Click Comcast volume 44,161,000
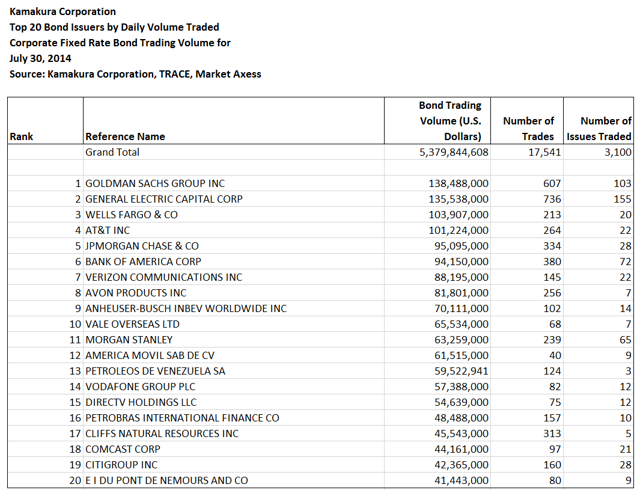 pyautogui.click(x=461, y=449)
